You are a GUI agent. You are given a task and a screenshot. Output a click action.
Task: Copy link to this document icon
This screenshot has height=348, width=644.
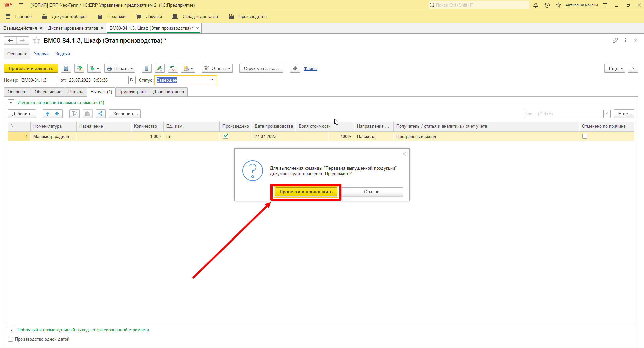pyautogui.click(x=615, y=40)
